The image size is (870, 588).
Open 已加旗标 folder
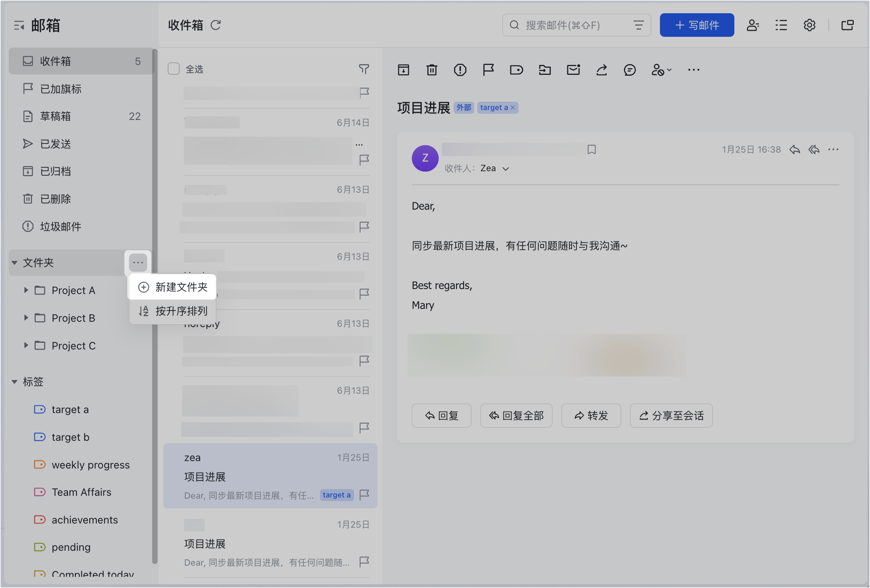[81, 89]
